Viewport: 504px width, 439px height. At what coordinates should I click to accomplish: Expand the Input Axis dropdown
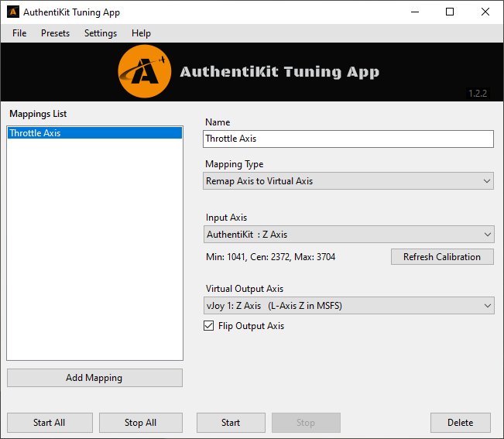(x=348, y=235)
